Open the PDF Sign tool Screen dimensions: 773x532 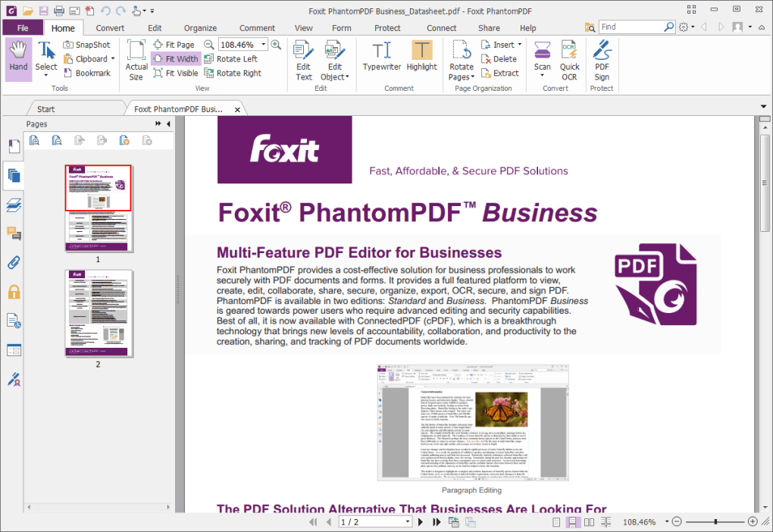602,58
